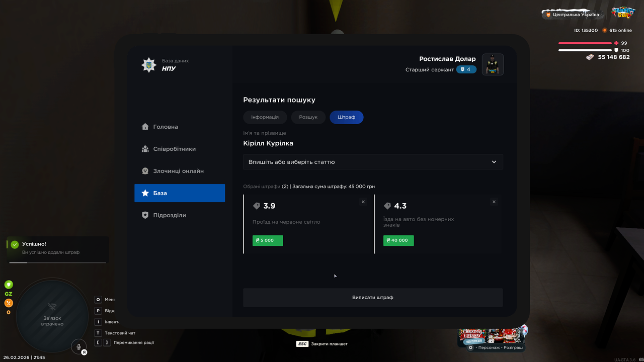The image size is (644, 362).
Task: Click the shield icon beside Підрозділи
Action: point(145,215)
